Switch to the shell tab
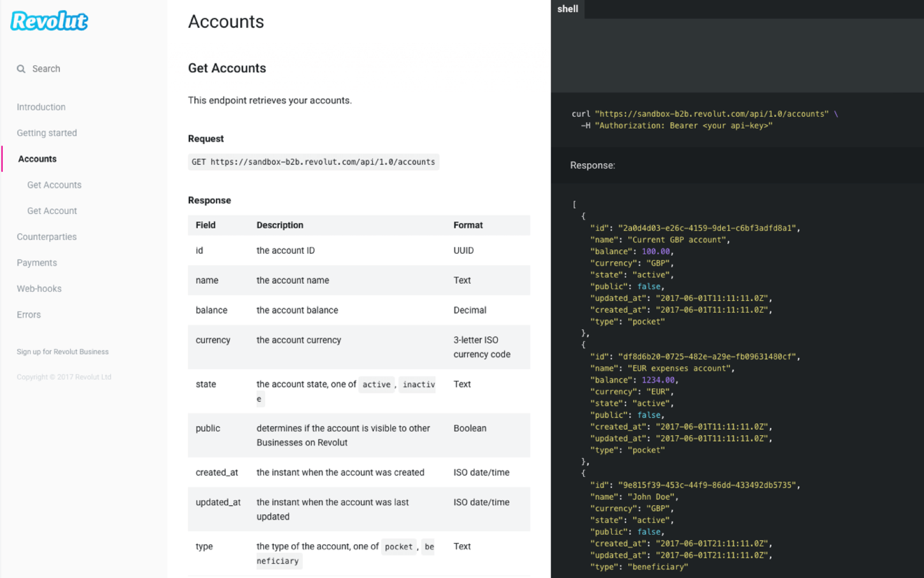This screenshot has height=578, width=924. (x=567, y=9)
